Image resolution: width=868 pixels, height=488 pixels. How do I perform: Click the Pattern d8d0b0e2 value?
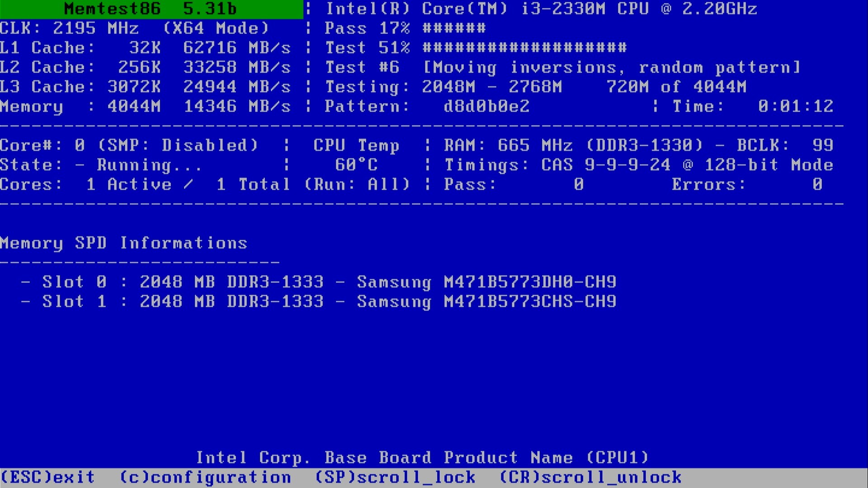click(486, 107)
